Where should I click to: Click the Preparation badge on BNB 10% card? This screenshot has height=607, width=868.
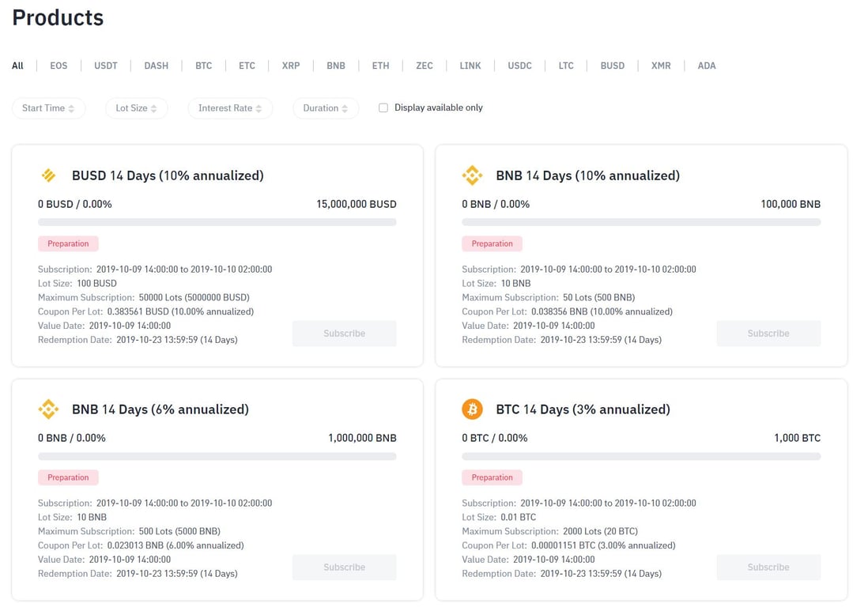[x=492, y=243]
